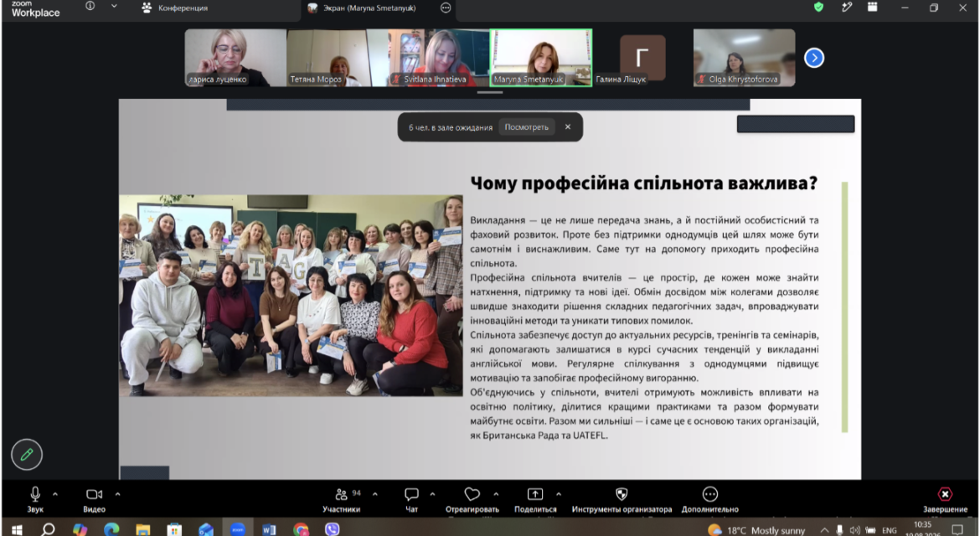Expand share options arrow beside Поделиться
980x536 pixels.
coord(559,494)
